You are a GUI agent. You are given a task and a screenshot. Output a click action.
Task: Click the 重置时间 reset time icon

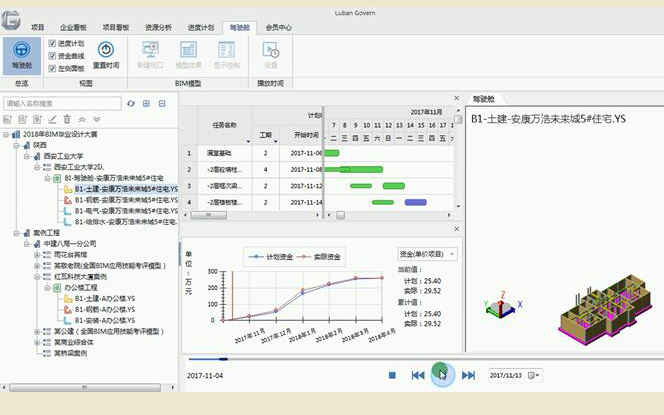click(x=106, y=50)
